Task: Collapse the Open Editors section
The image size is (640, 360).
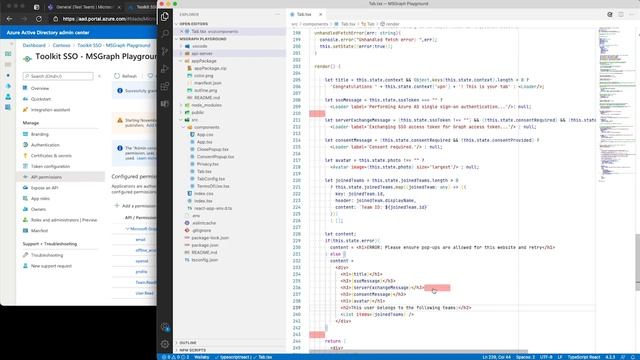Action: click(177, 24)
